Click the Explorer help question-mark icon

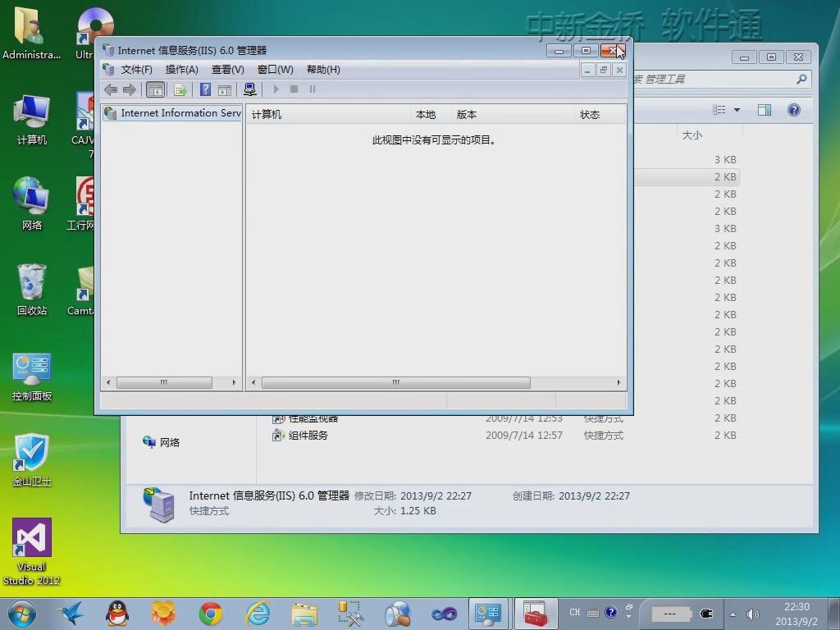(x=794, y=110)
